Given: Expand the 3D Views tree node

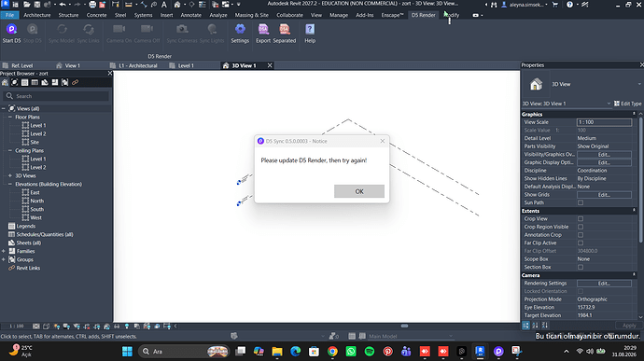Looking at the screenshot, I should coord(10,175).
